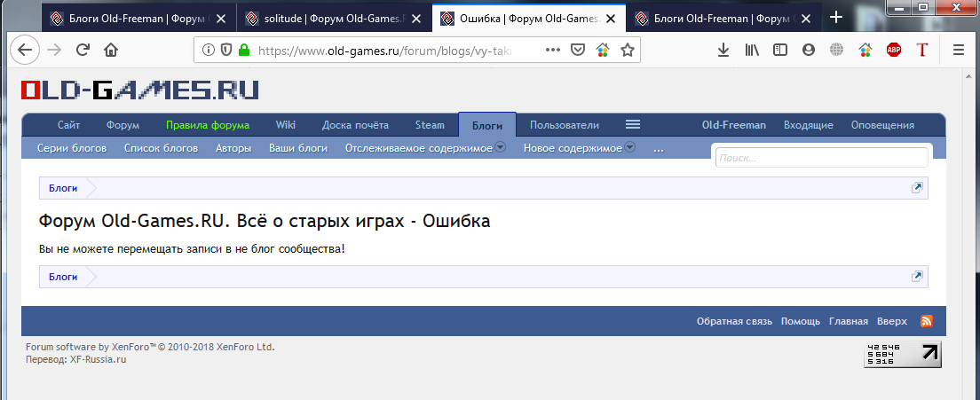Reload the current page
The image size is (980, 400).
pyautogui.click(x=83, y=51)
